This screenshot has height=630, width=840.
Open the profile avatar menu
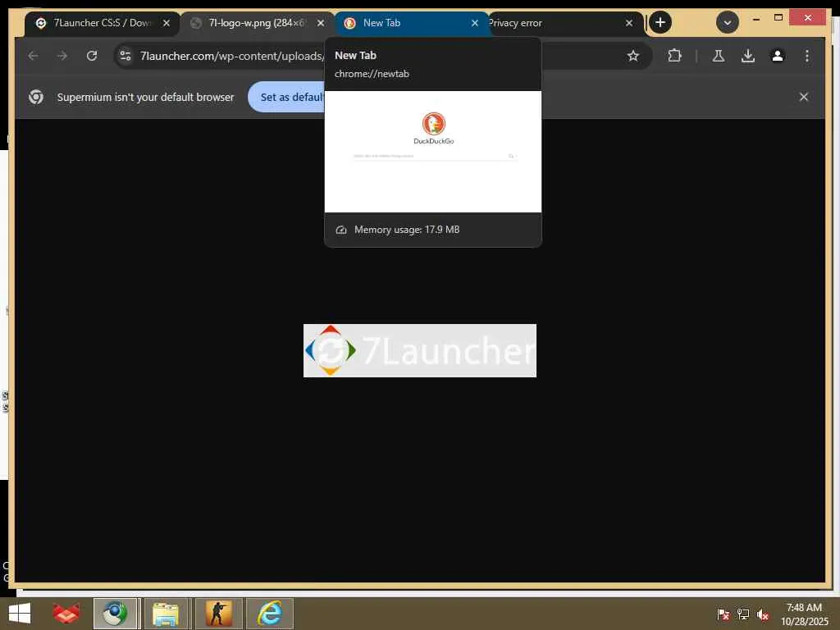pyautogui.click(x=778, y=56)
